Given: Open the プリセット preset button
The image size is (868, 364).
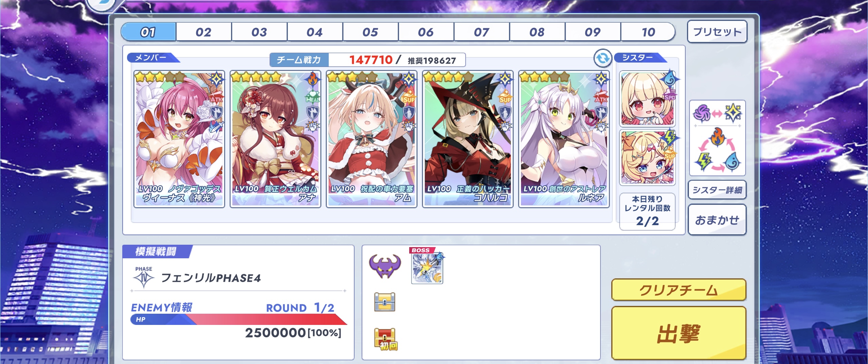Looking at the screenshot, I should click(717, 32).
